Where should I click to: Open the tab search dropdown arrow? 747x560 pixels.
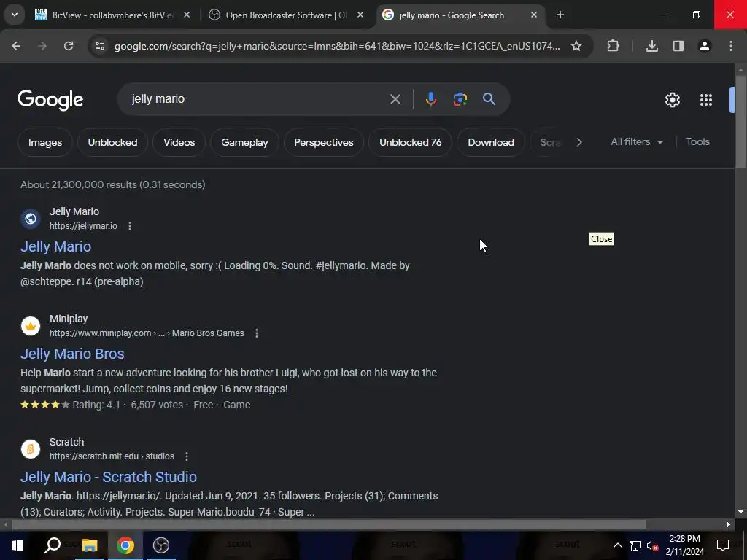(x=15, y=15)
